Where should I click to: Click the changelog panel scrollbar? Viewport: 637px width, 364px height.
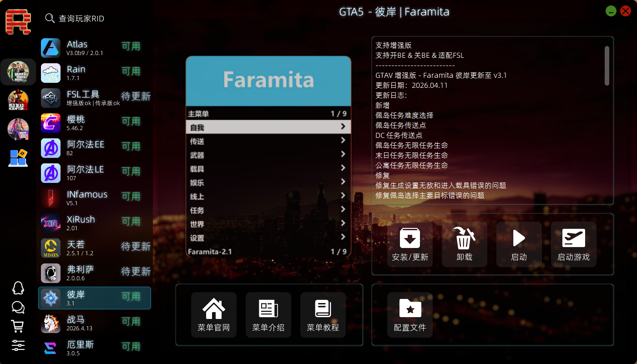pos(607,66)
